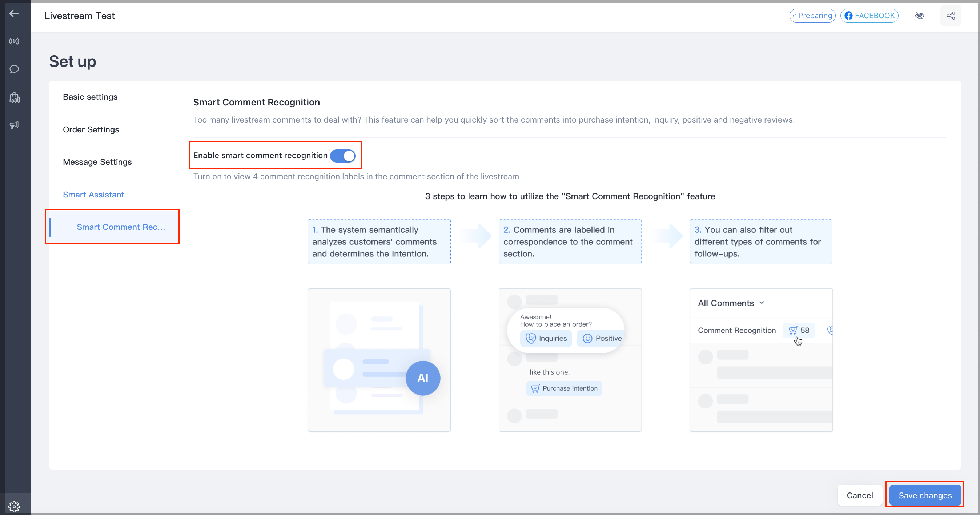Go to Message Settings tab
The width and height of the screenshot is (980, 515).
97,162
